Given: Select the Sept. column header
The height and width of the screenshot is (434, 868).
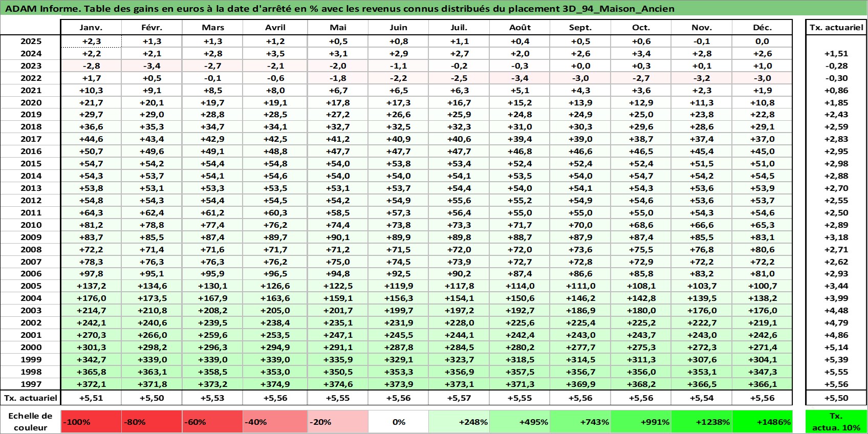Looking at the screenshot, I should (x=580, y=28).
